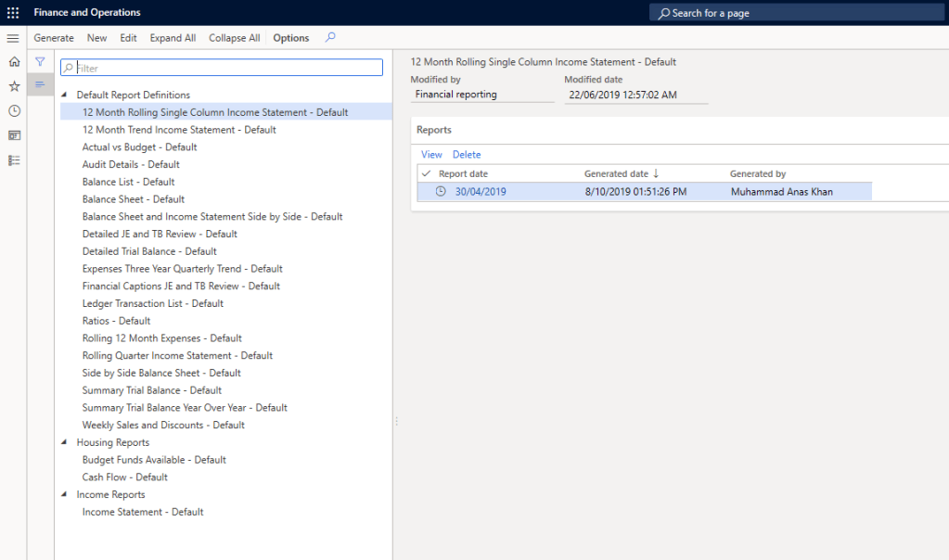Click the filter funnel icon
949x560 pixels.
(x=40, y=61)
